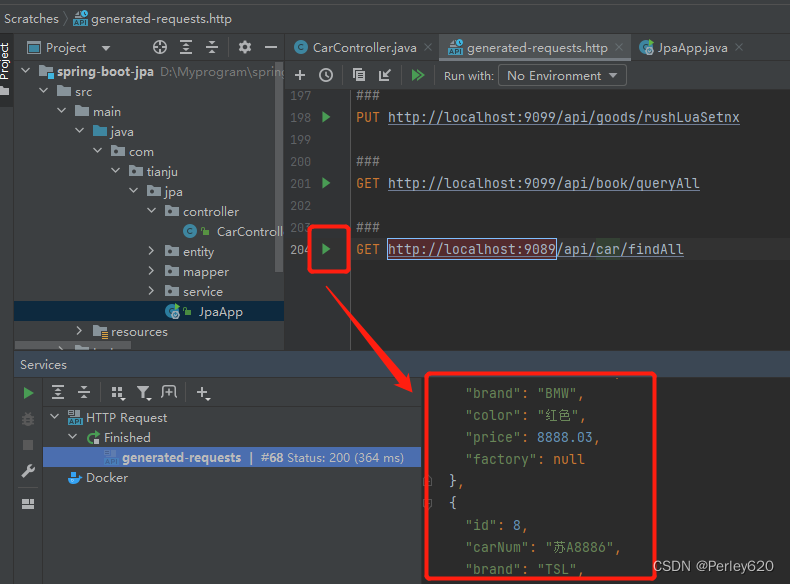Viewport: 790px width, 584px height.
Task: Open the Services wrench settings icon
Action: [x=28, y=471]
